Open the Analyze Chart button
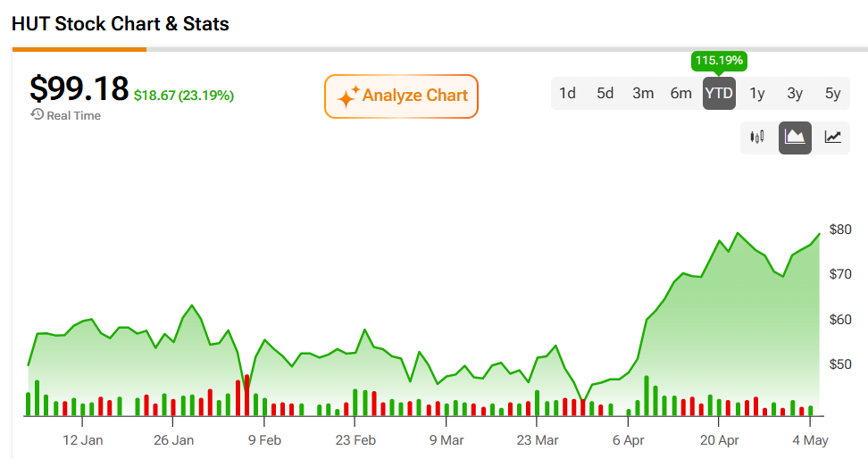The height and width of the screenshot is (459, 868). (x=401, y=96)
